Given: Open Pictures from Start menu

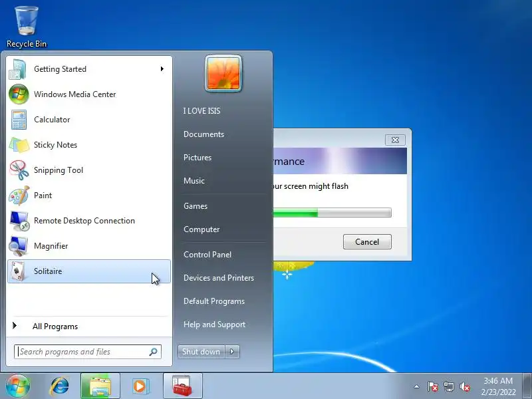Looking at the screenshot, I should click(198, 158).
